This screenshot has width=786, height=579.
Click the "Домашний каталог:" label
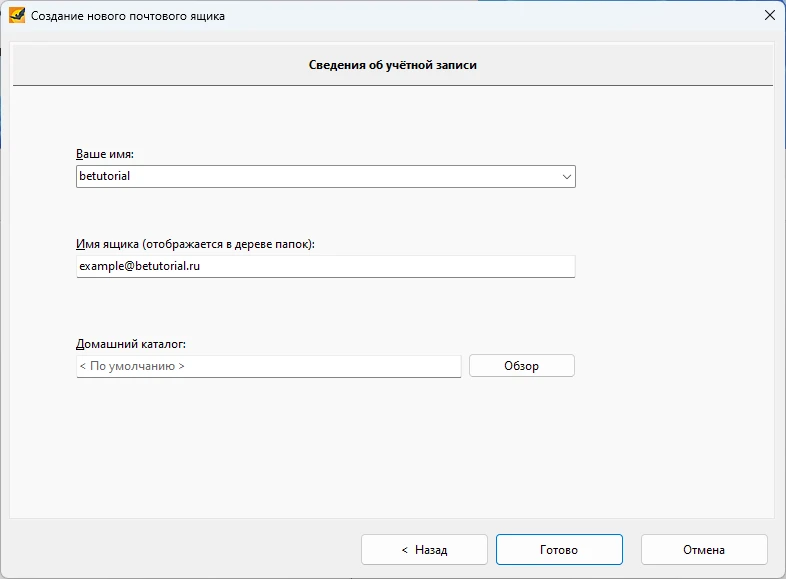(x=131, y=344)
